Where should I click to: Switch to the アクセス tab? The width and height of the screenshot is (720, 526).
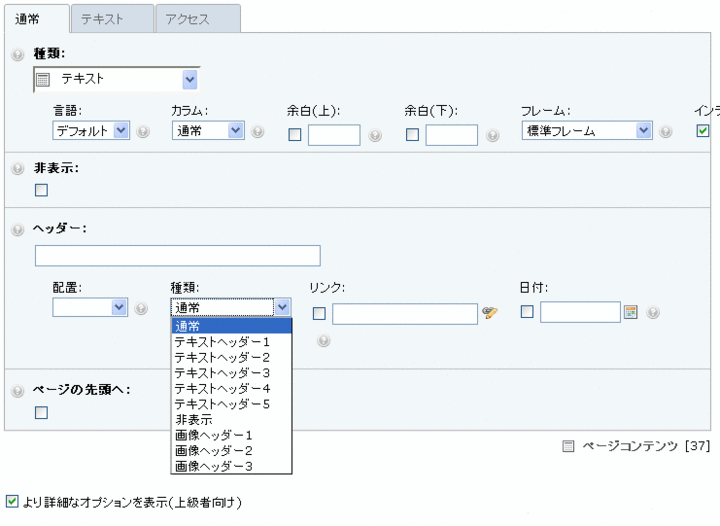coord(197,19)
